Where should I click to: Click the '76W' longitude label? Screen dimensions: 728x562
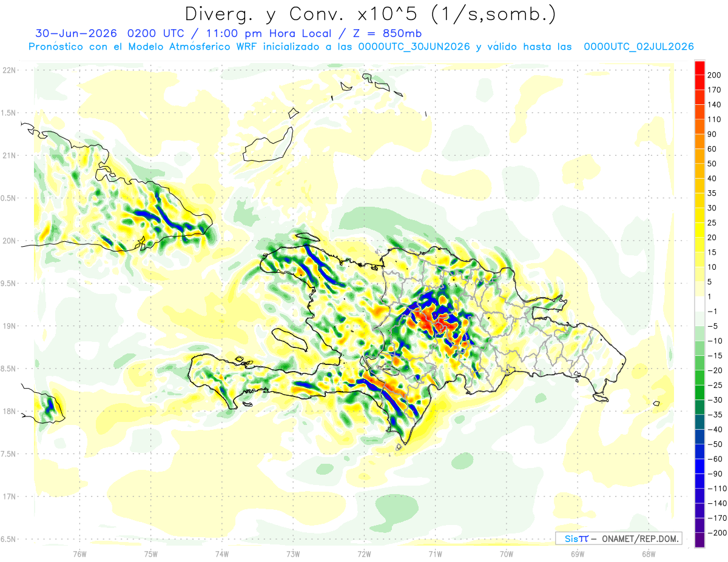pyautogui.click(x=79, y=554)
